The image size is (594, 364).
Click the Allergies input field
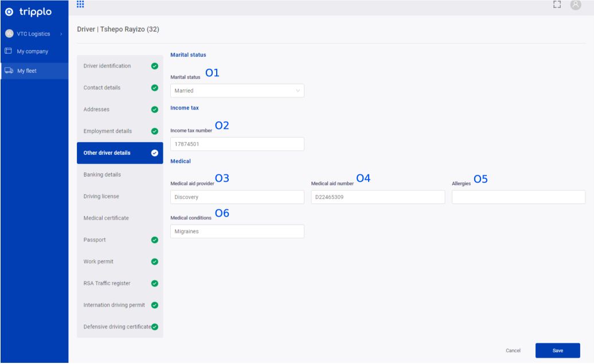tap(518, 197)
